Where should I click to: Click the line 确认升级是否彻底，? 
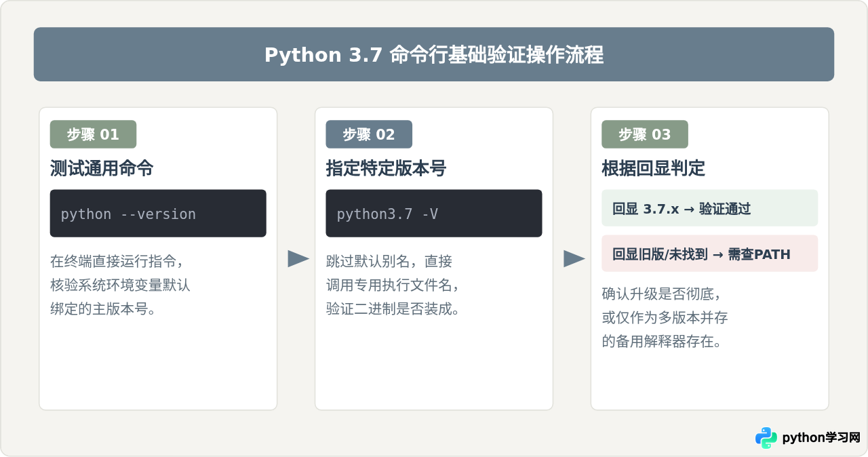point(662,294)
